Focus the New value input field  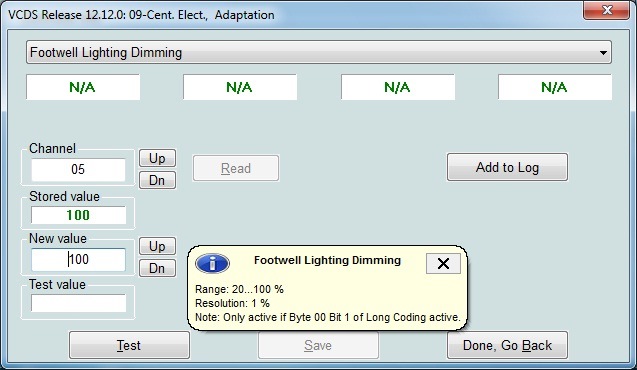tap(78, 260)
